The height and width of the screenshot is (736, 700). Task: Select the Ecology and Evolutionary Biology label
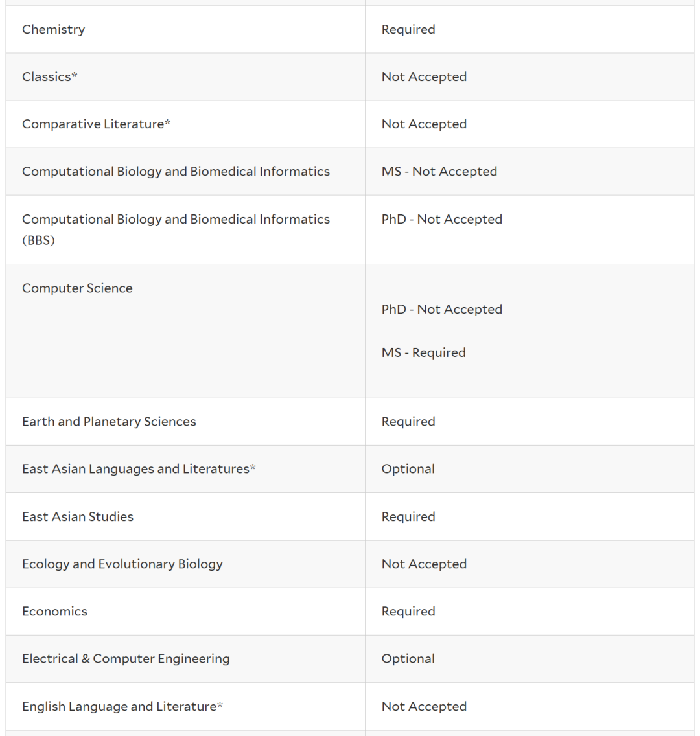click(122, 564)
